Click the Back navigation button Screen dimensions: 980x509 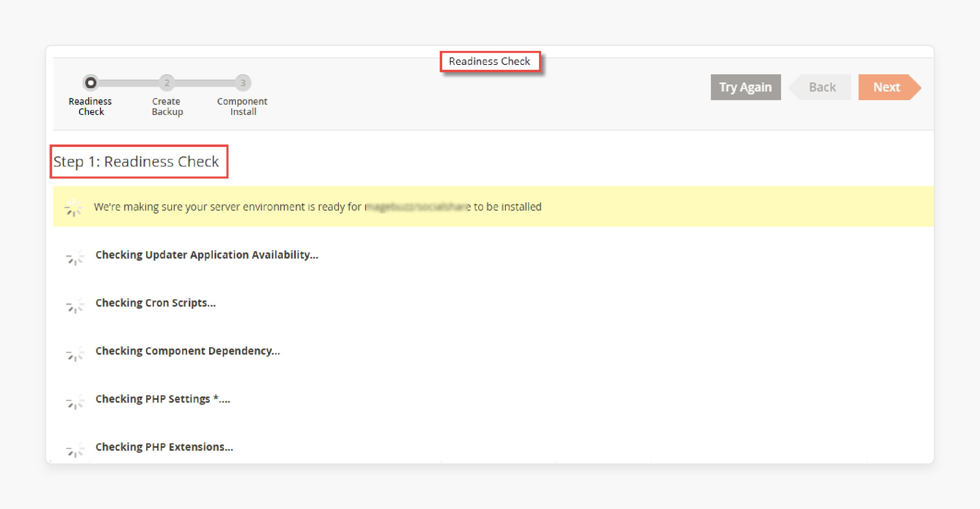[823, 87]
